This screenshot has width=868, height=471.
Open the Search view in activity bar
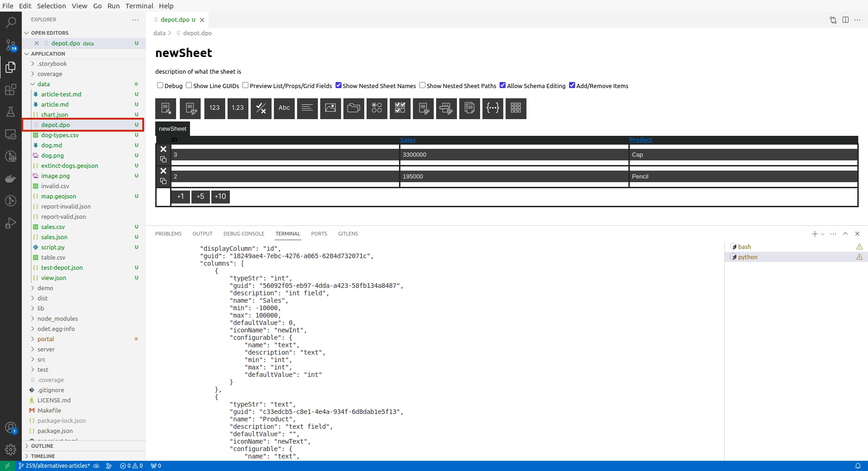click(11, 22)
